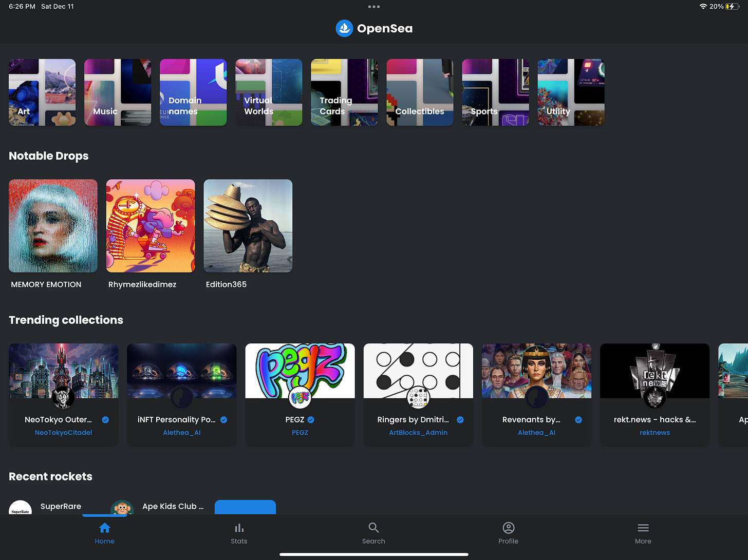This screenshot has width=748, height=560.
Task: Open Ringers by Dmitri collection banner
Action: click(x=418, y=371)
